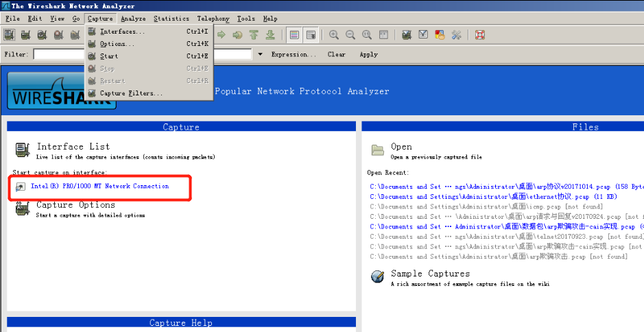Open the Tools menu

246,19
